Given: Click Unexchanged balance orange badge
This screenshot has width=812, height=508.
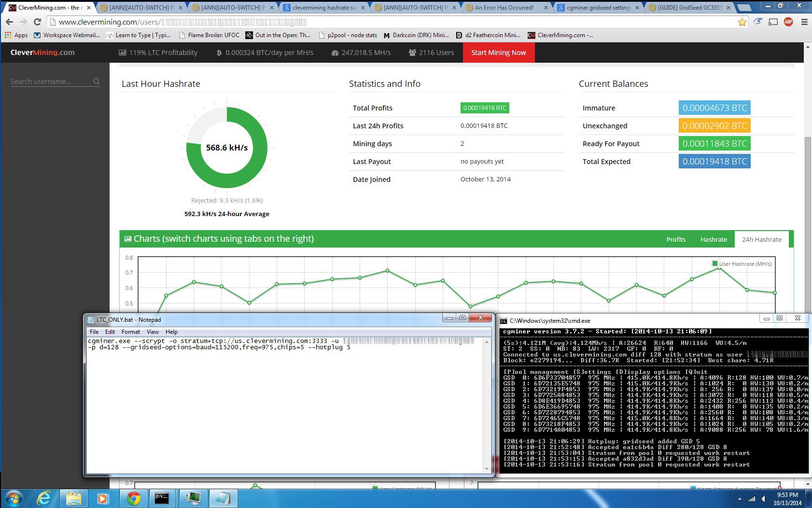Looking at the screenshot, I should (714, 126).
